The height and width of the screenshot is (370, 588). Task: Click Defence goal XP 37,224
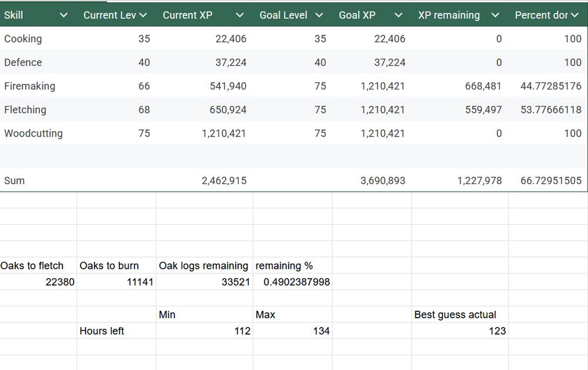click(390, 62)
